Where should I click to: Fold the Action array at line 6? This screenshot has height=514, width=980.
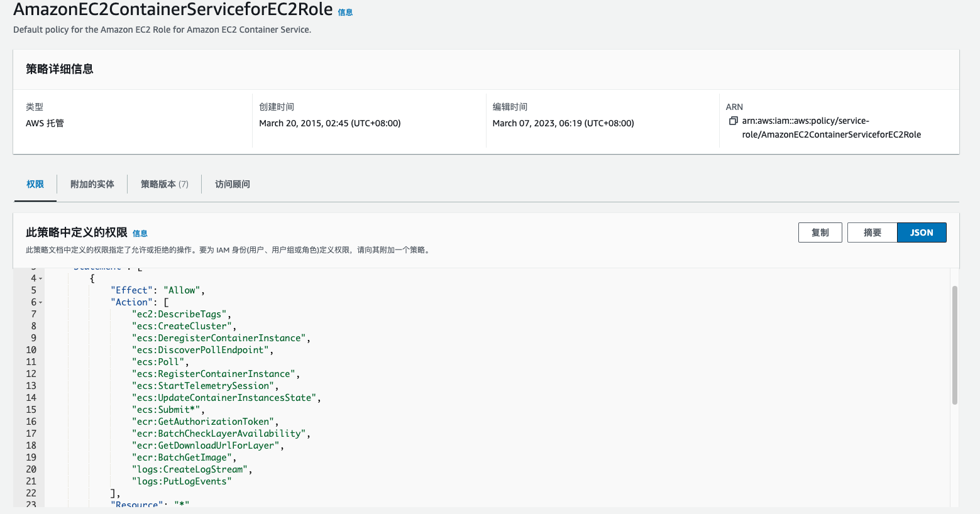coord(41,302)
